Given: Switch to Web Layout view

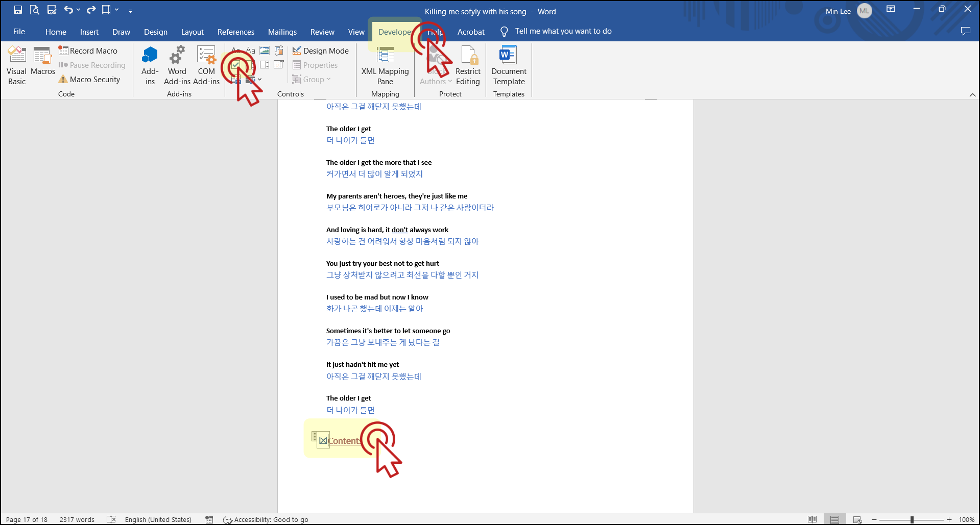Looking at the screenshot, I should (x=857, y=519).
